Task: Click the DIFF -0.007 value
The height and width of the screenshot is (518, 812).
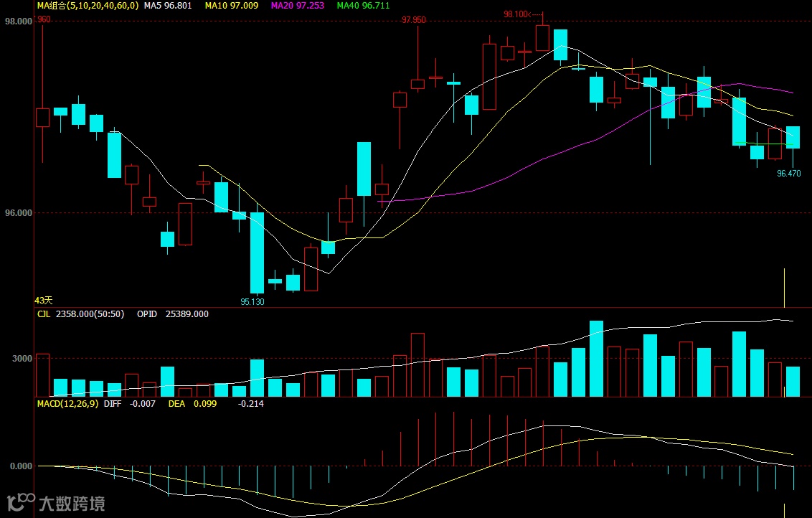Action: point(129,403)
